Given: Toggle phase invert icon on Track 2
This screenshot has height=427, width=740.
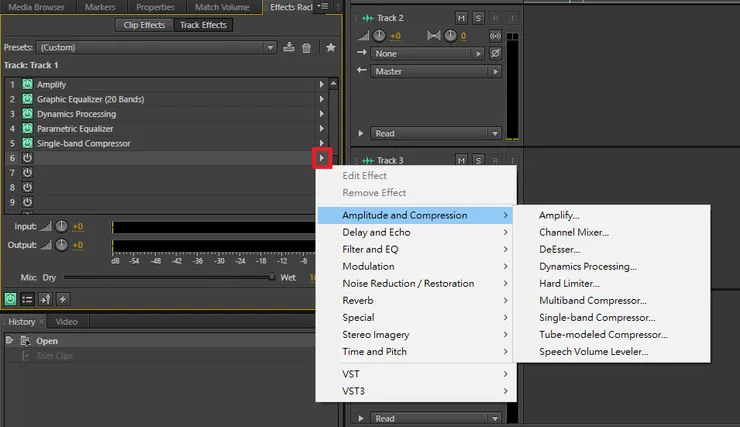Looking at the screenshot, I should pyautogui.click(x=495, y=53).
